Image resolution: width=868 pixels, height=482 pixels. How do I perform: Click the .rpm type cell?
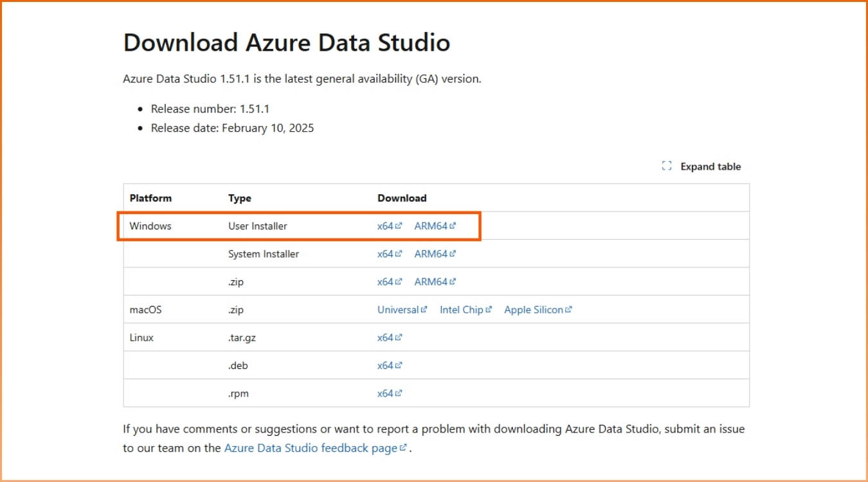[x=238, y=393]
